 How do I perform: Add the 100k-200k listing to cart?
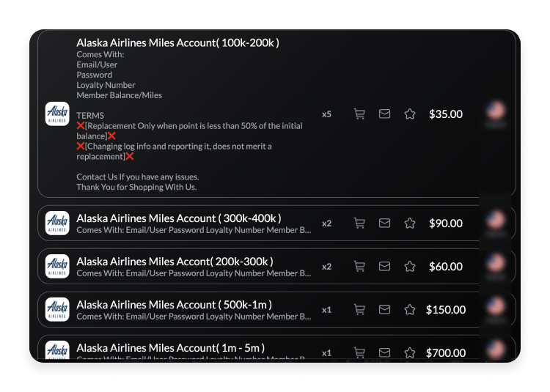tap(359, 114)
